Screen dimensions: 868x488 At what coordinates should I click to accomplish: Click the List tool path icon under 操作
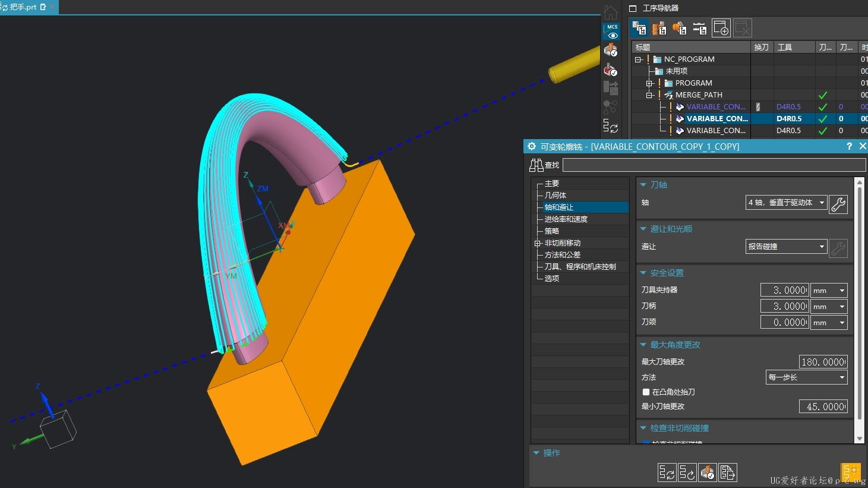pos(728,473)
